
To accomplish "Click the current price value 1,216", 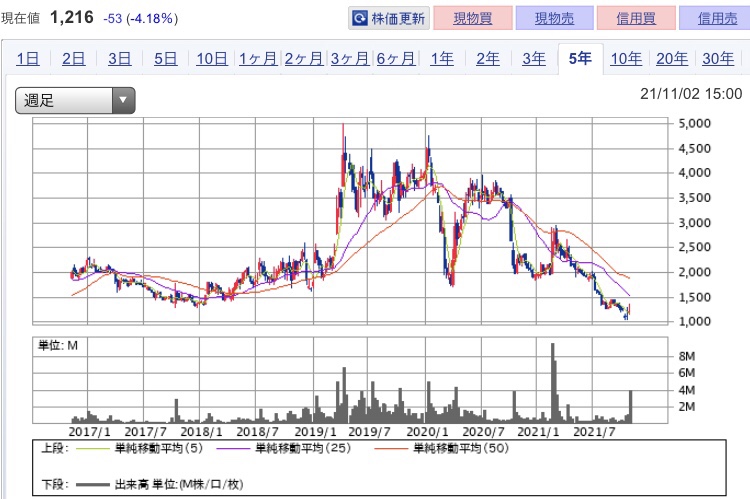I will pyautogui.click(x=72, y=18).
